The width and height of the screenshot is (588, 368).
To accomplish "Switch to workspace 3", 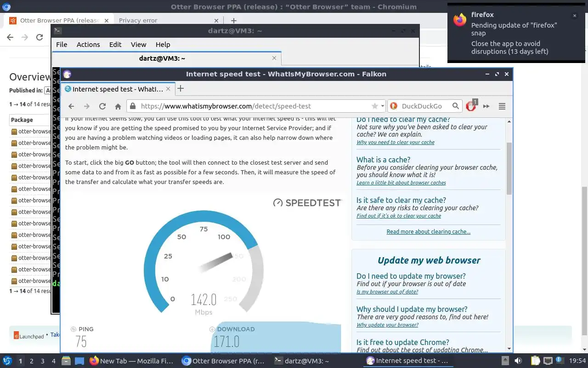I will 43,361.
